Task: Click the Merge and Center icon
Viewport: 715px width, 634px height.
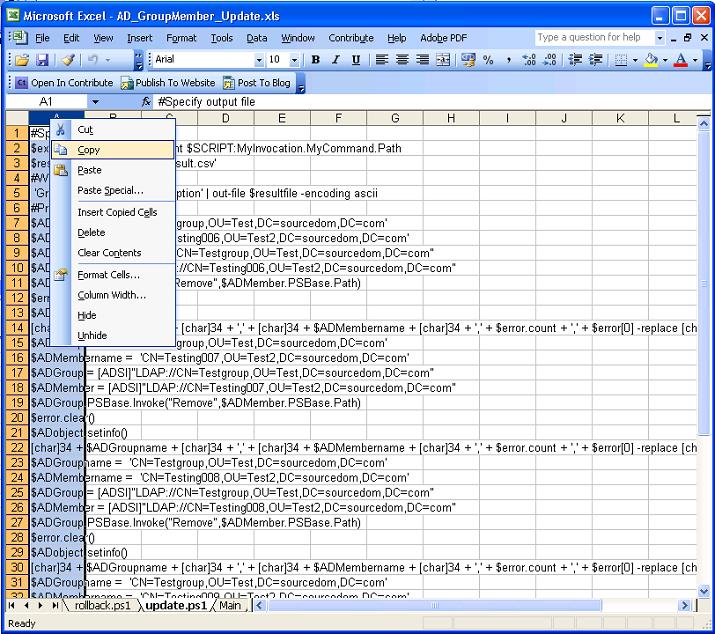Action: [444, 60]
